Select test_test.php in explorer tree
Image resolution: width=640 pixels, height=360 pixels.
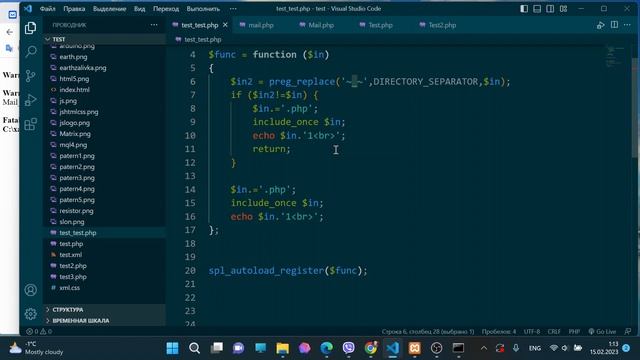(x=104, y=233)
